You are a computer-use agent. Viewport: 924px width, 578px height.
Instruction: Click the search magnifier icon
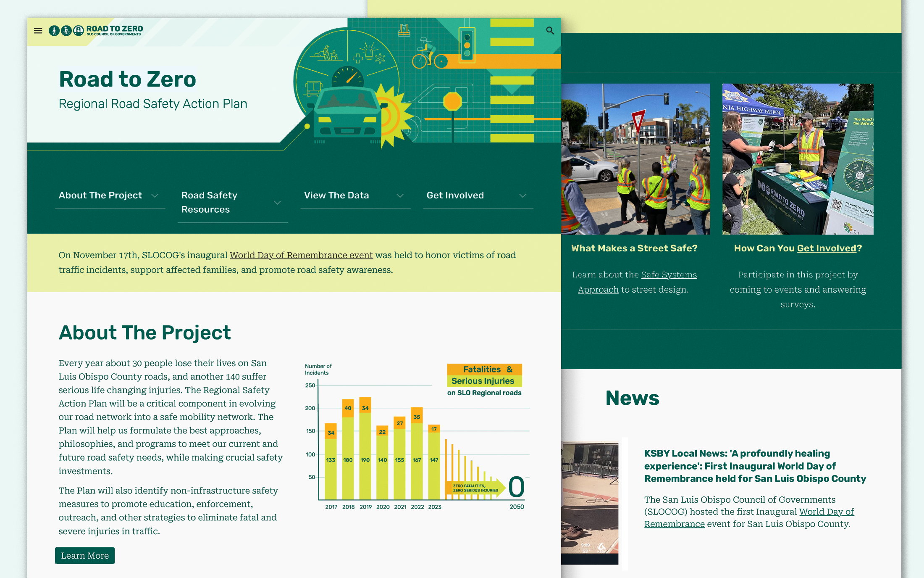pyautogui.click(x=550, y=31)
